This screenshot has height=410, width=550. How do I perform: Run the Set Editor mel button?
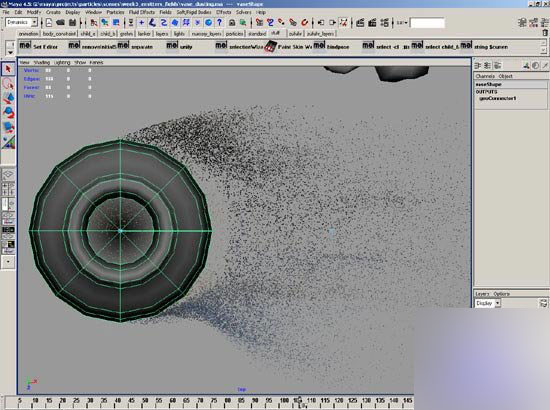pyautogui.click(x=38, y=46)
